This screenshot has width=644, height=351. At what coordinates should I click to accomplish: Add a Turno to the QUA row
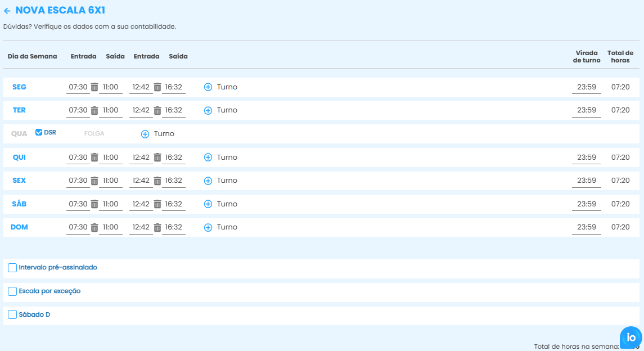coord(145,134)
